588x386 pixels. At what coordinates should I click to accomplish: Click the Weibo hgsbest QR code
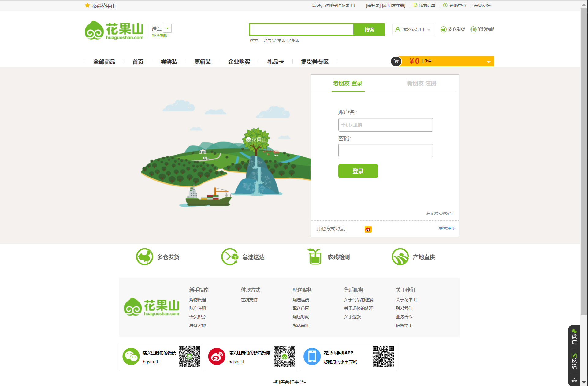pyautogui.click(x=285, y=357)
